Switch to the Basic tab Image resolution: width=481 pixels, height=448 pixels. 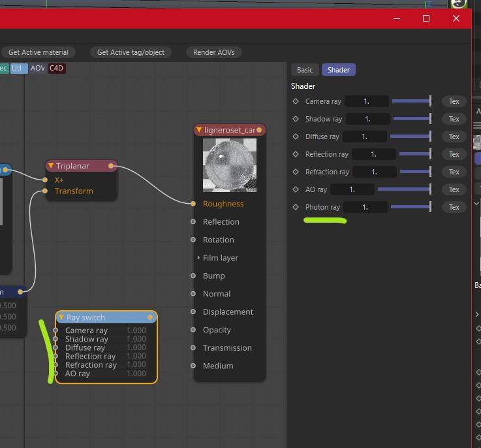(305, 70)
